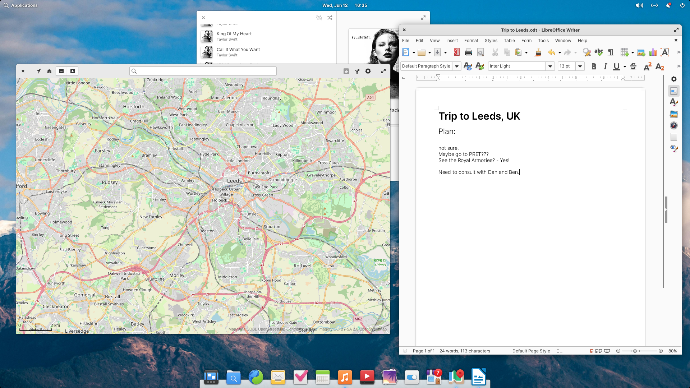Open sidebar Gallery deck in Writer
Viewport: 690px width, 388px height.
point(674,114)
